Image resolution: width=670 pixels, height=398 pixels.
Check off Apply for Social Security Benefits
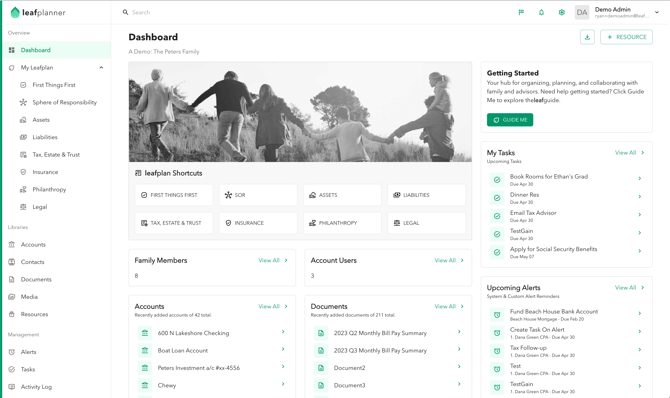pyautogui.click(x=497, y=252)
